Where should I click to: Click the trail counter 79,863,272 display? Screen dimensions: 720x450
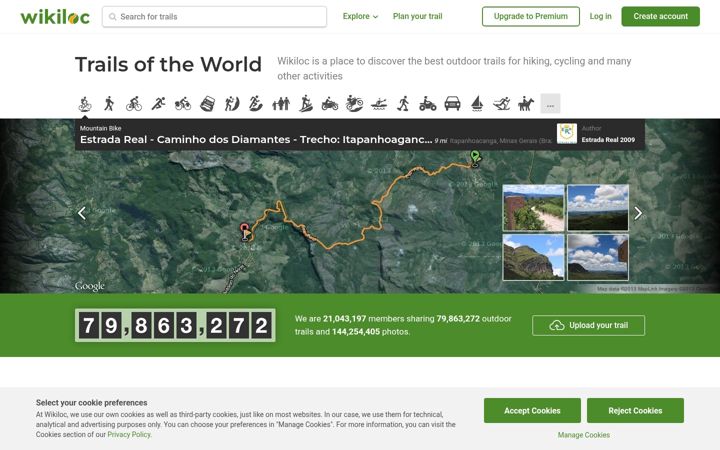[x=175, y=325]
